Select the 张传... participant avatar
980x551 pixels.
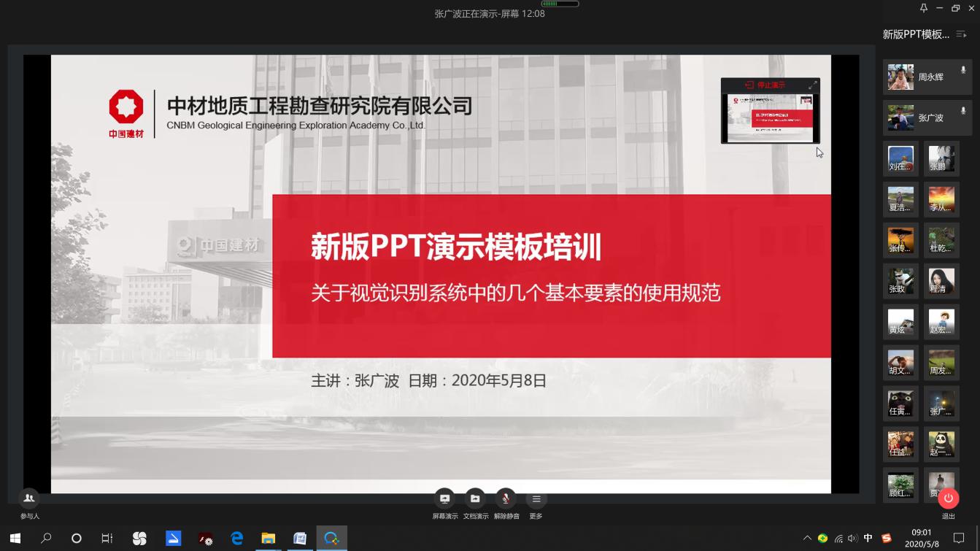tap(900, 240)
